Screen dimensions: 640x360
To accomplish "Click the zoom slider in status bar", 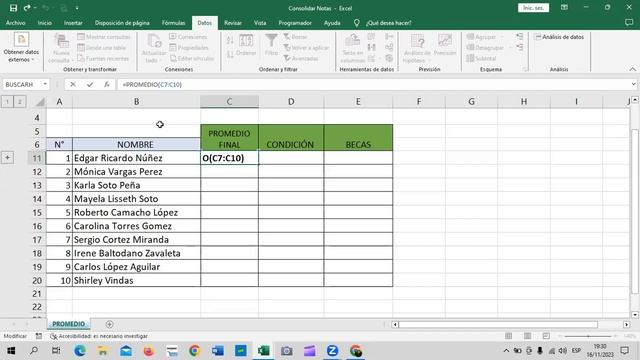I will [x=588, y=336].
